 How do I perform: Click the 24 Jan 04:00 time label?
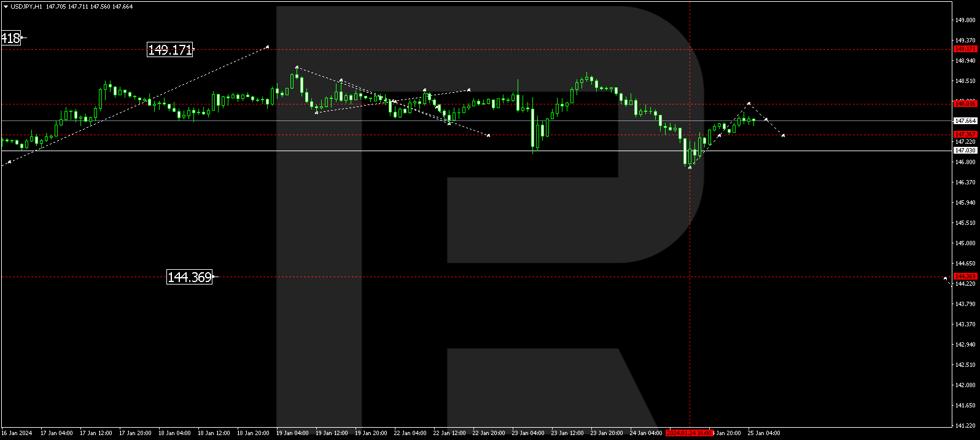point(646,433)
